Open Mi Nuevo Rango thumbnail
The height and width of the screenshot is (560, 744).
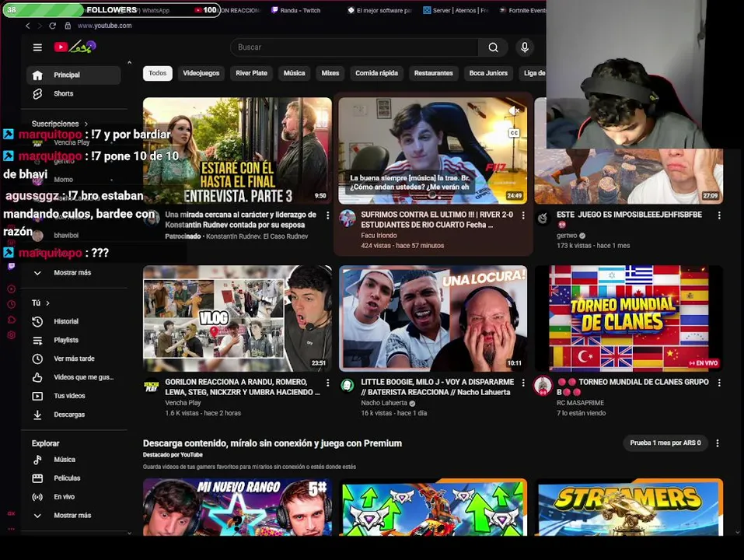pyautogui.click(x=237, y=507)
